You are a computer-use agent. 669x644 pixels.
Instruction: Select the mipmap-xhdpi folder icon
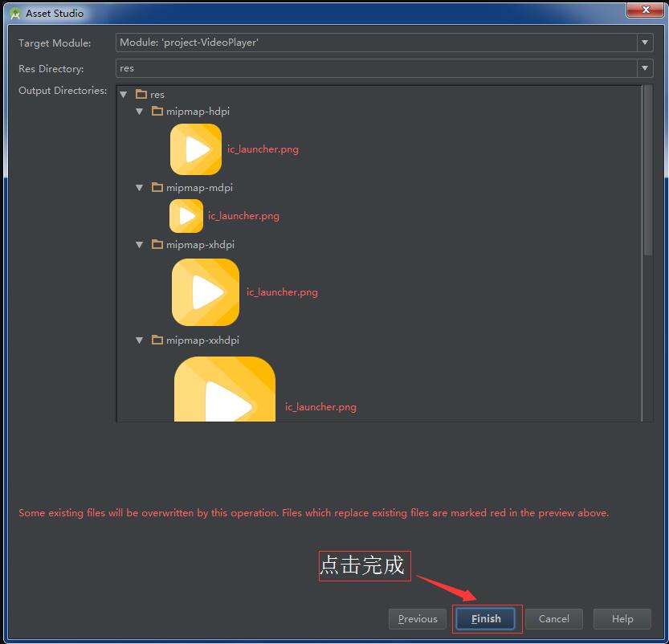coord(157,244)
